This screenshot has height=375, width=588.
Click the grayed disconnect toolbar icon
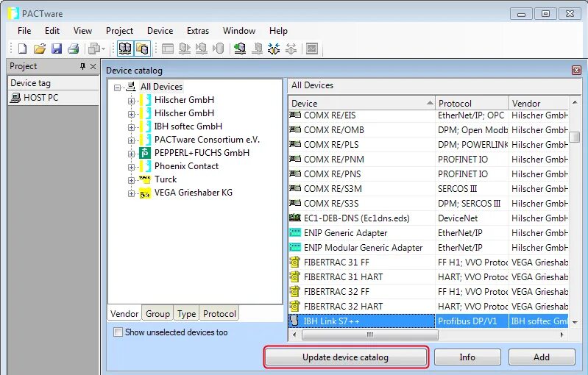tap(291, 49)
